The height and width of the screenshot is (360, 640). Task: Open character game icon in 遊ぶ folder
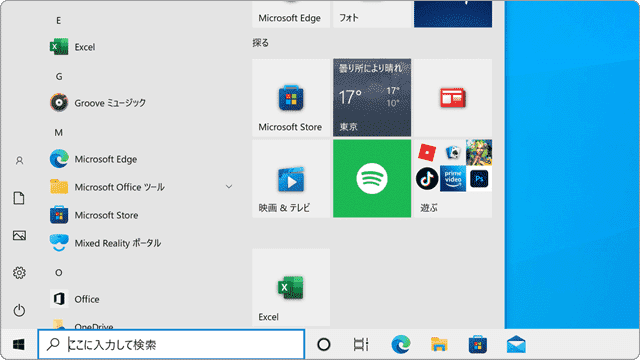[x=479, y=153]
